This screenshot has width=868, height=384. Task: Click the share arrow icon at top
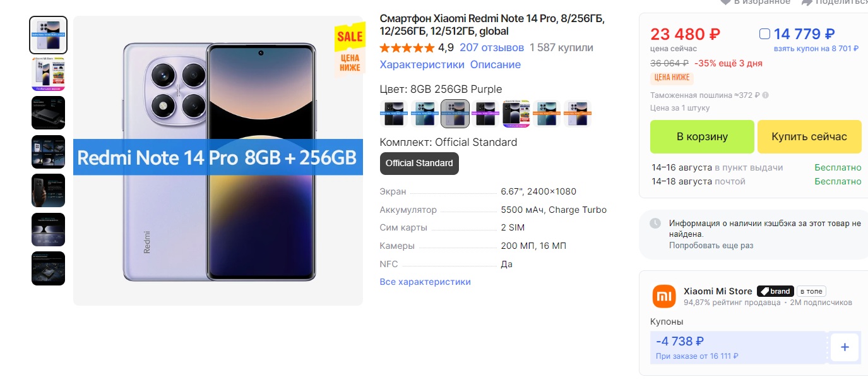click(807, 2)
